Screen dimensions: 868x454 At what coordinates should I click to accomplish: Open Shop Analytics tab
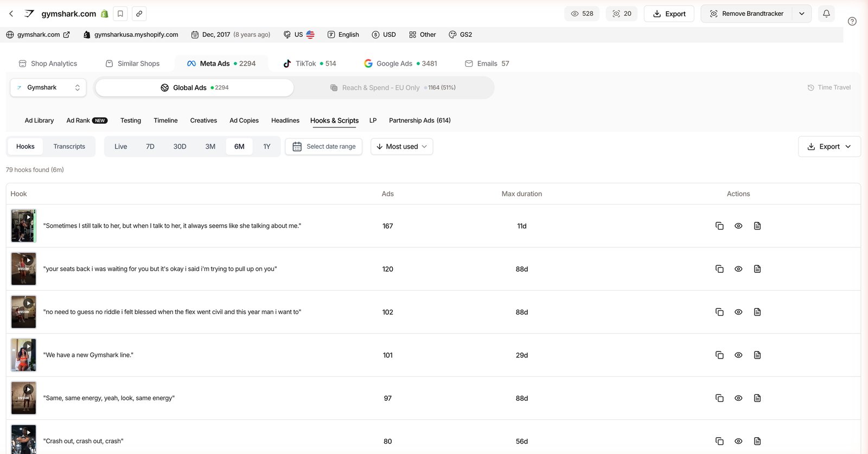coord(48,63)
